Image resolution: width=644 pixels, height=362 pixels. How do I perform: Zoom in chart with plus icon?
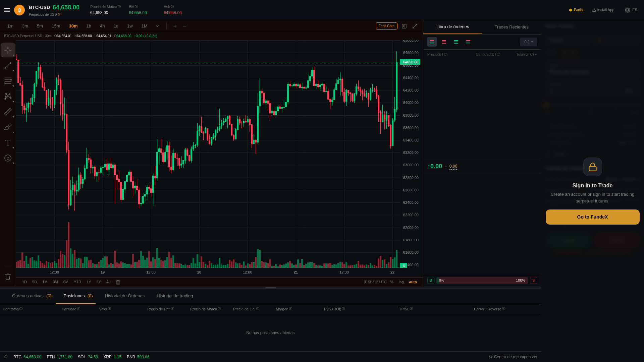(175, 26)
